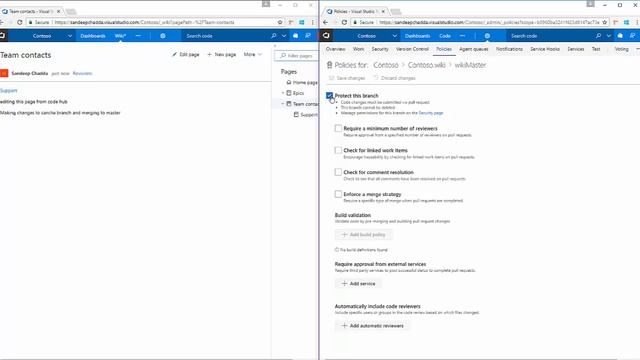The width and height of the screenshot is (640, 360).
Task: Open the Version Control admin tab
Action: pyautogui.click(x=412, y=49)
